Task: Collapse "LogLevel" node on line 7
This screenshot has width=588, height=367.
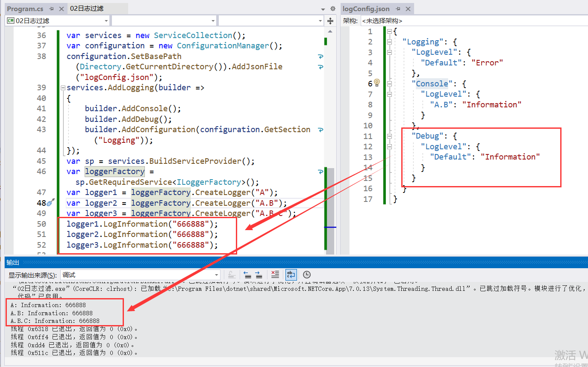Action: click(x=389, y=94)
